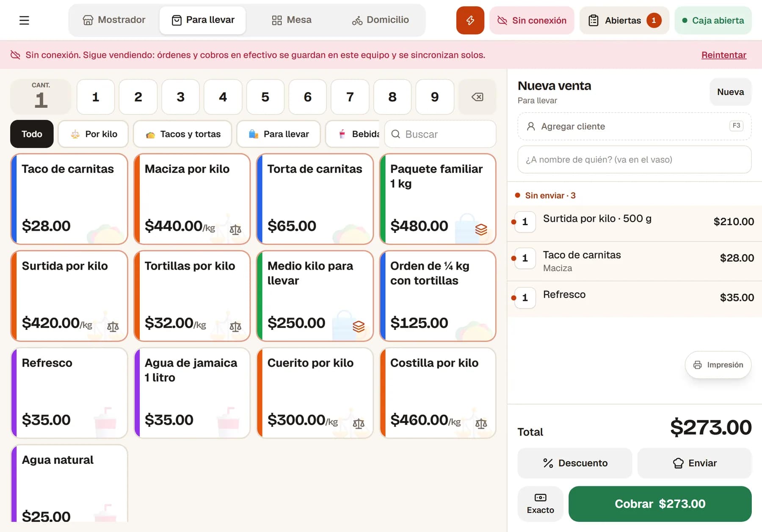Click the person icon in Agregar cliente
The width and height of the screenshot is (762, 532).
(530, 126)
